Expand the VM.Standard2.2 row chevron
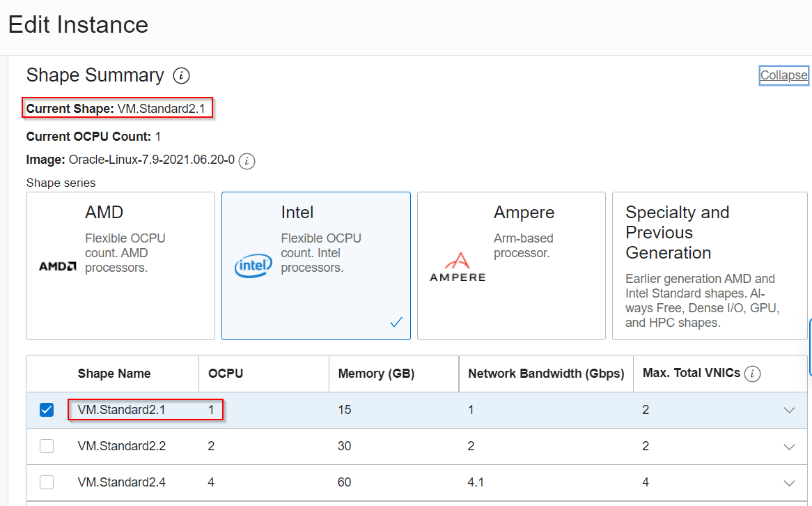The image size is (812, 506). pos(789,446)
